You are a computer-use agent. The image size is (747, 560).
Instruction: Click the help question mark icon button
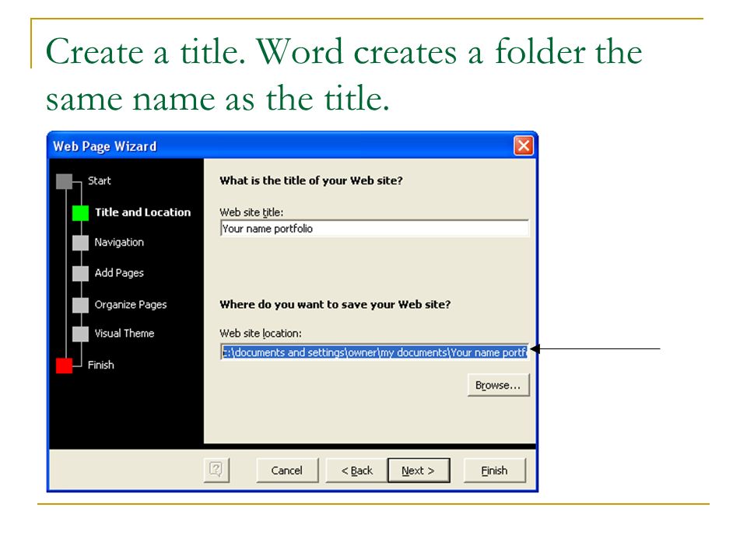[216, 470]
